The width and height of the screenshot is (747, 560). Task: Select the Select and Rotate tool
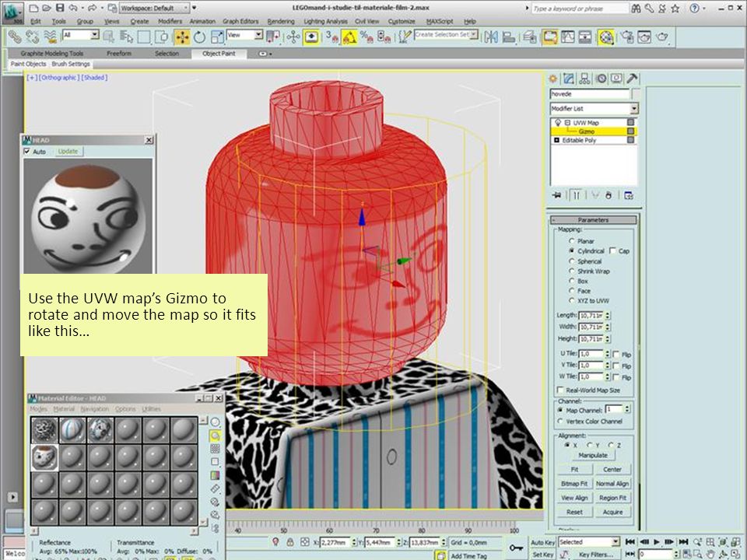coord(200,37)
